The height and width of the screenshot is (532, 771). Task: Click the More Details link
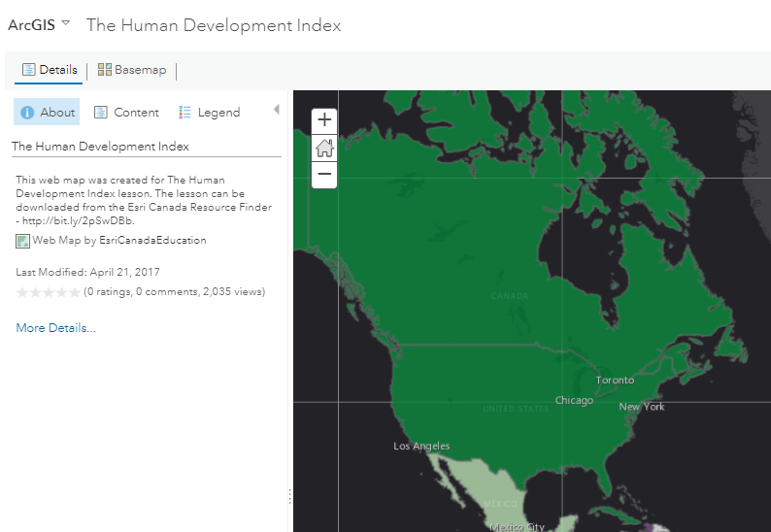click(56, 328)
